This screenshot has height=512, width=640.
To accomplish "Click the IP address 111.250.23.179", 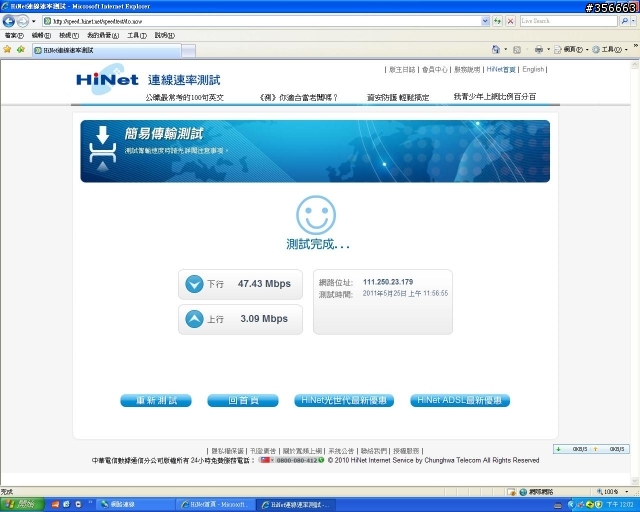I will click(x=388, y=282).
